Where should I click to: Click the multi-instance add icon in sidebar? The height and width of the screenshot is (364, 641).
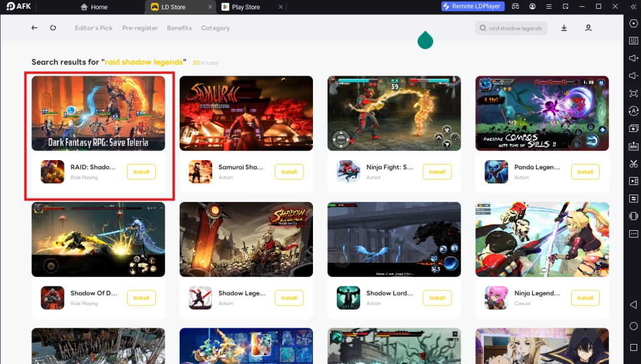pos(633,128)
